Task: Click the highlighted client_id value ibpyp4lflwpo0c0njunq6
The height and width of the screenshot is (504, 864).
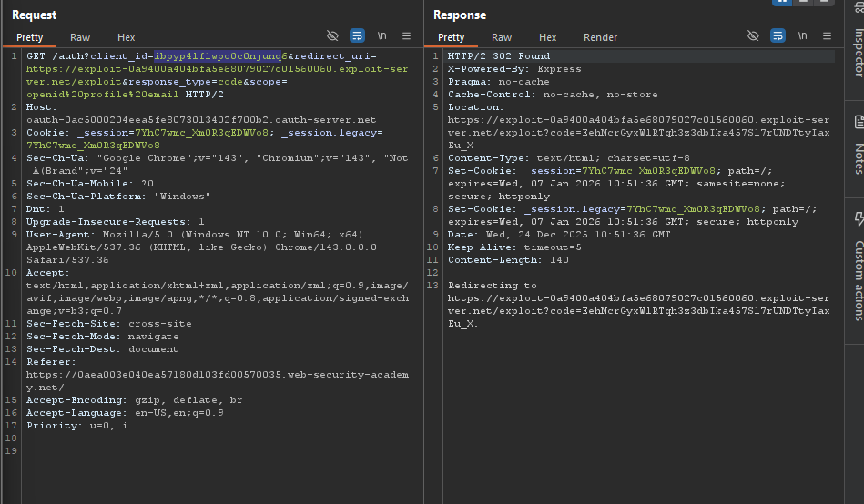Action: pos(220,56)
